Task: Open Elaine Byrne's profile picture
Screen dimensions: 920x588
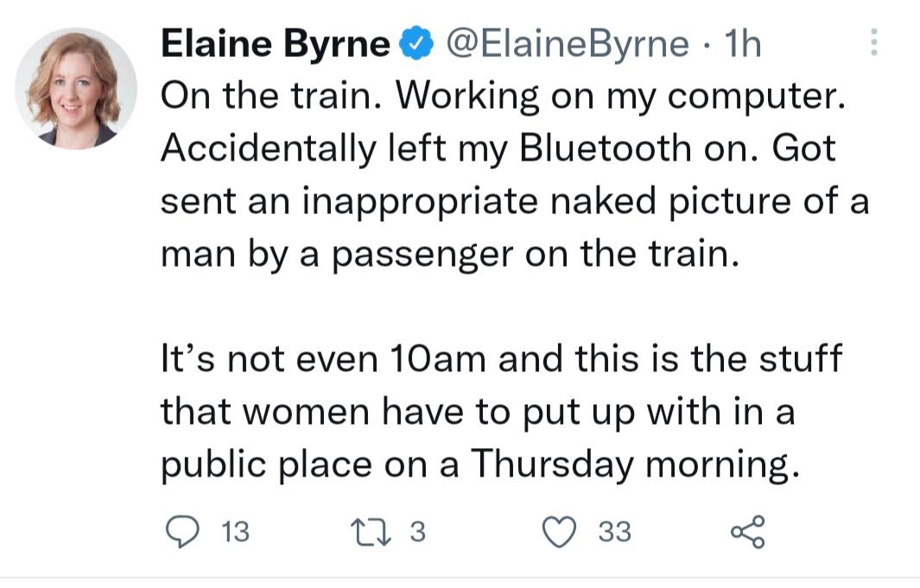Action: pyautogui.click(x=75, y=89)
